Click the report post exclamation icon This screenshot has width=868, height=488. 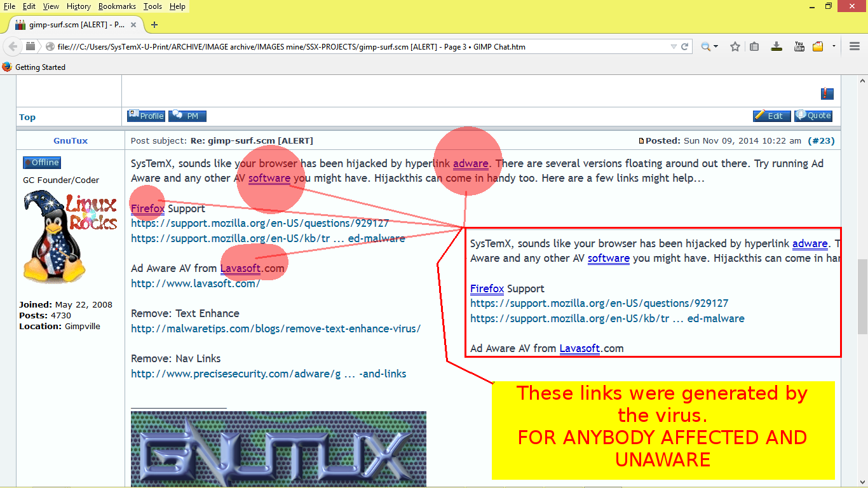point(827,93)
